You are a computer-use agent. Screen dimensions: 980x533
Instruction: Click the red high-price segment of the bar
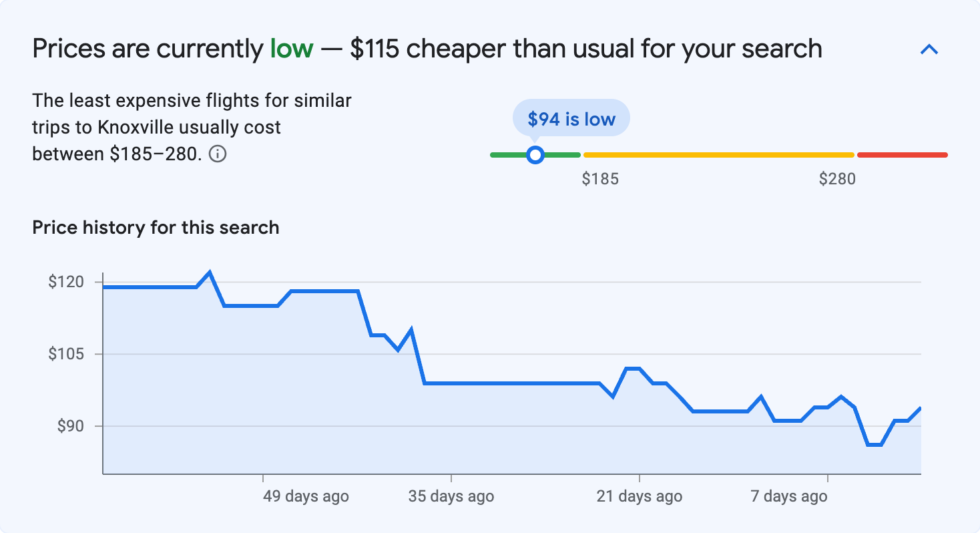click(901, 154)
